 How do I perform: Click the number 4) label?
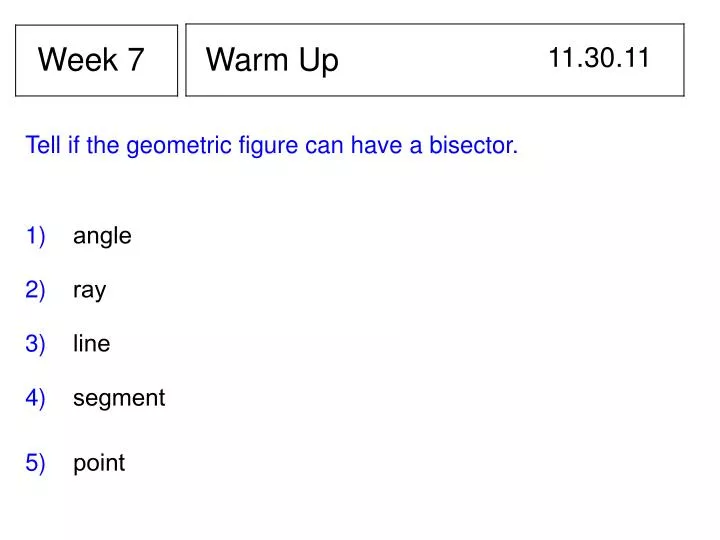point(35,398)
